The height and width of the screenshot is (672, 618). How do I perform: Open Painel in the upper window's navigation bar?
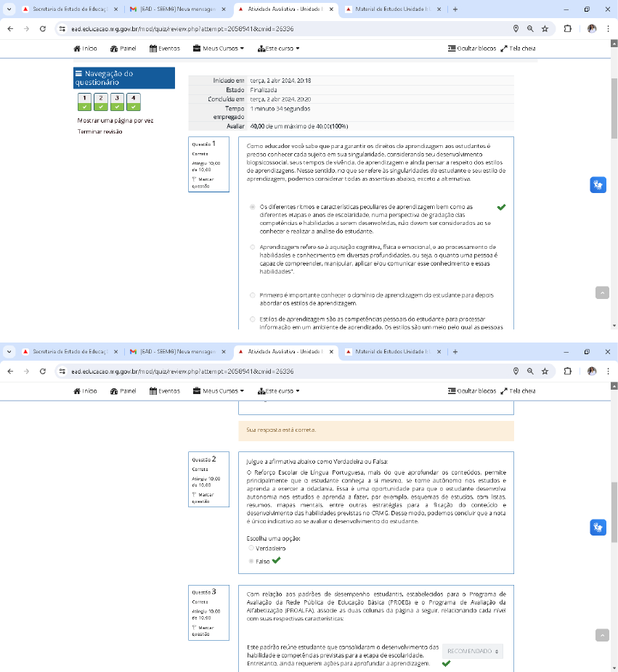click(123, 49)
